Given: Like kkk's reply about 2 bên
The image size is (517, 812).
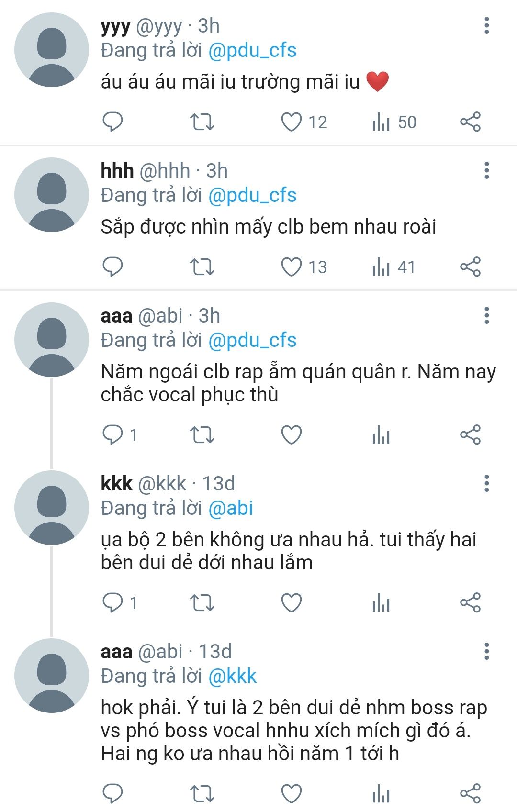Looking at the screenshot, I should point(291,602).
